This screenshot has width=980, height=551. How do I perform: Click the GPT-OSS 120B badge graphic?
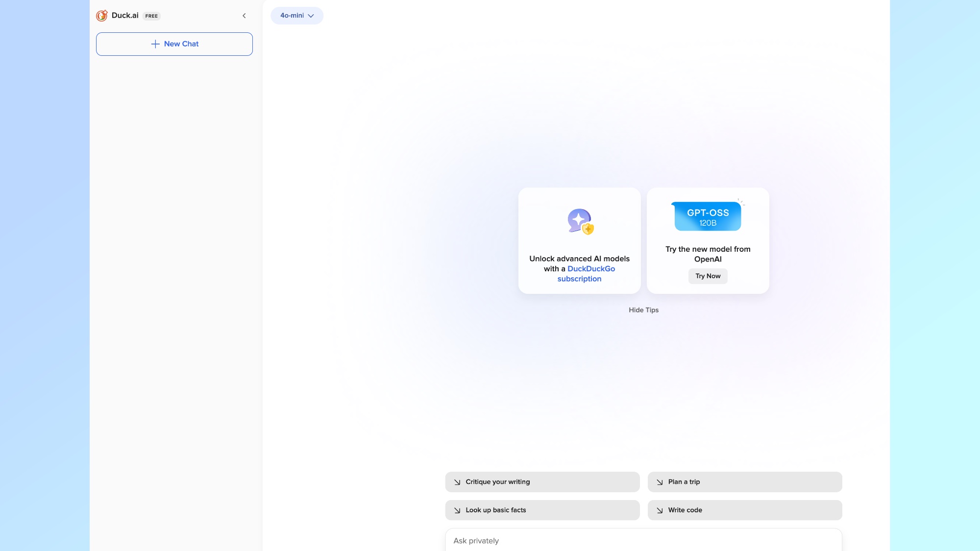[708, 216]
